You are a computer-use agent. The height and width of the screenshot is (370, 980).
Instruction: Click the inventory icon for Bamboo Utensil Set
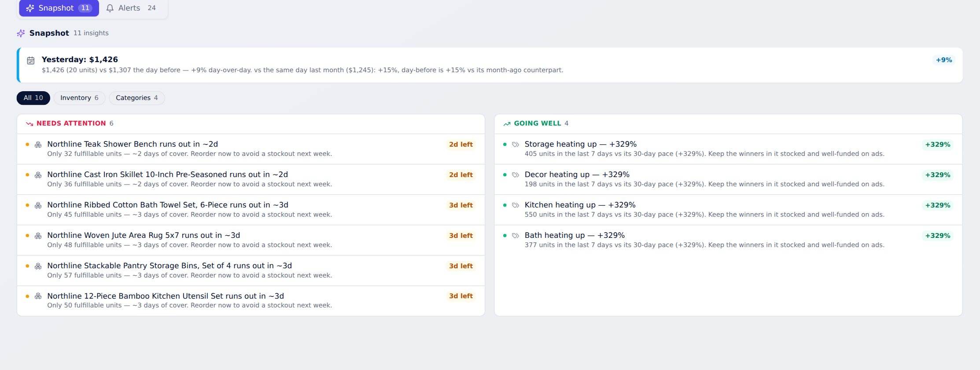pos(38,296)
